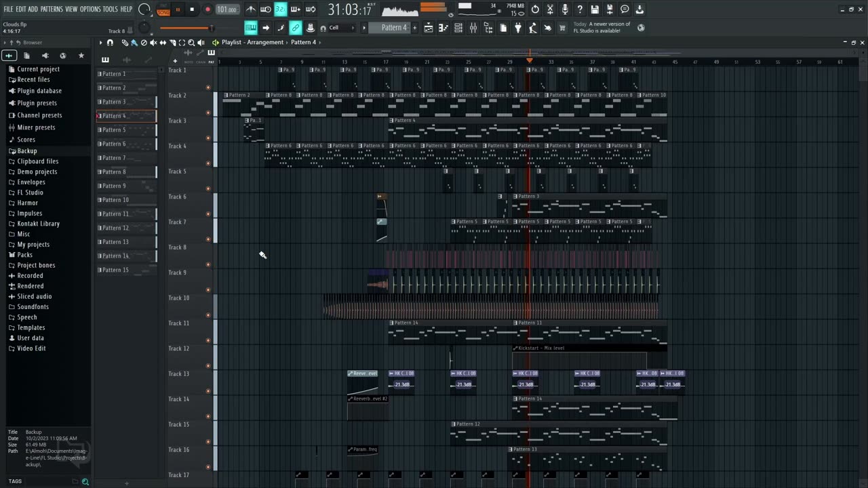868x488 pixels.
Task: Select the Slip tool in playlist toolbar
Action: [x=163, y=43]
